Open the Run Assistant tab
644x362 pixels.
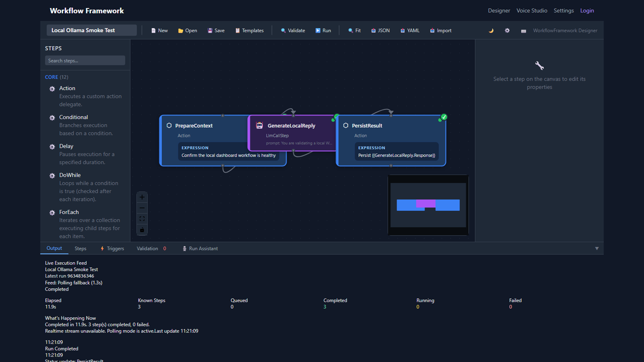pos(200,248)
